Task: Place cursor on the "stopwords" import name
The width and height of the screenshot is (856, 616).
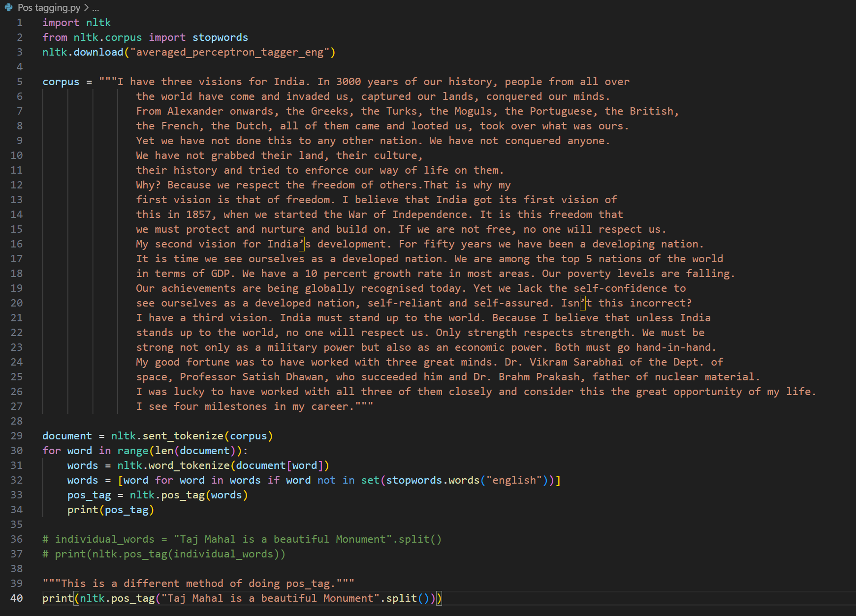Action: click(x=220, y=37)
